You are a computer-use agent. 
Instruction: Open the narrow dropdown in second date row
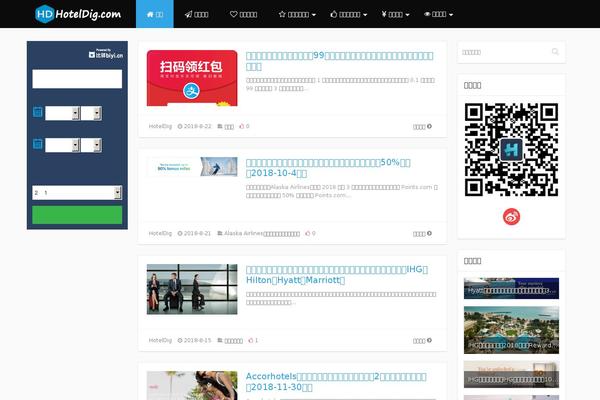(x=91, y=145)
